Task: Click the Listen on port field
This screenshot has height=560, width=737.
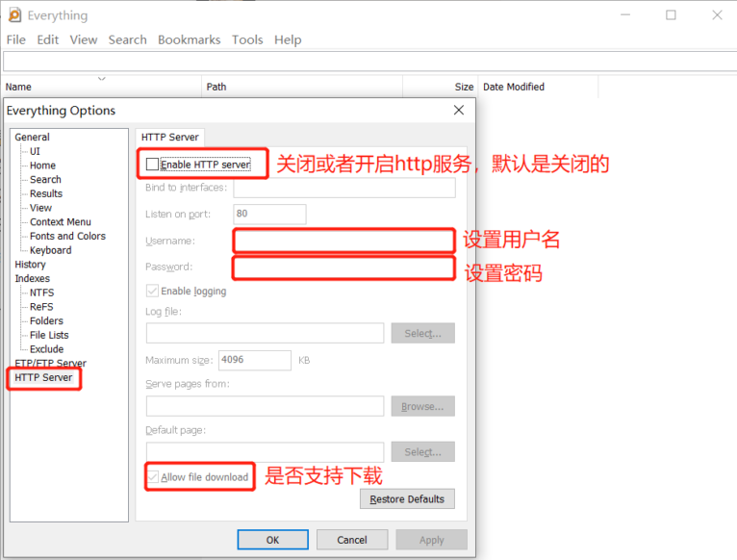Action: pos(269,214)
